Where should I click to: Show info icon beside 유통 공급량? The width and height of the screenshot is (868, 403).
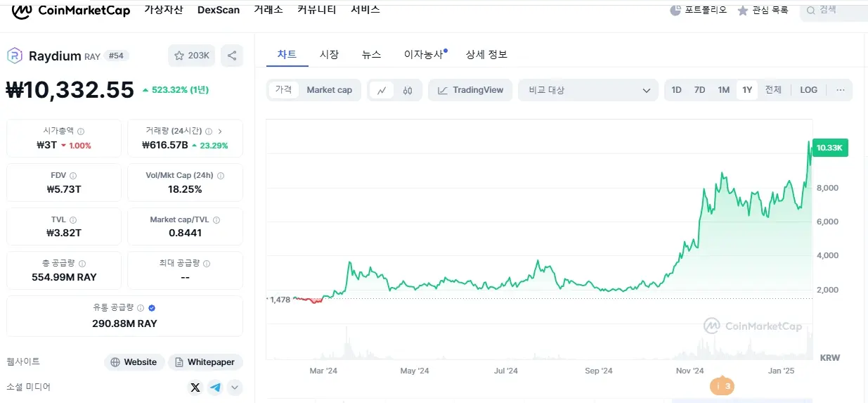pos(141,308)
